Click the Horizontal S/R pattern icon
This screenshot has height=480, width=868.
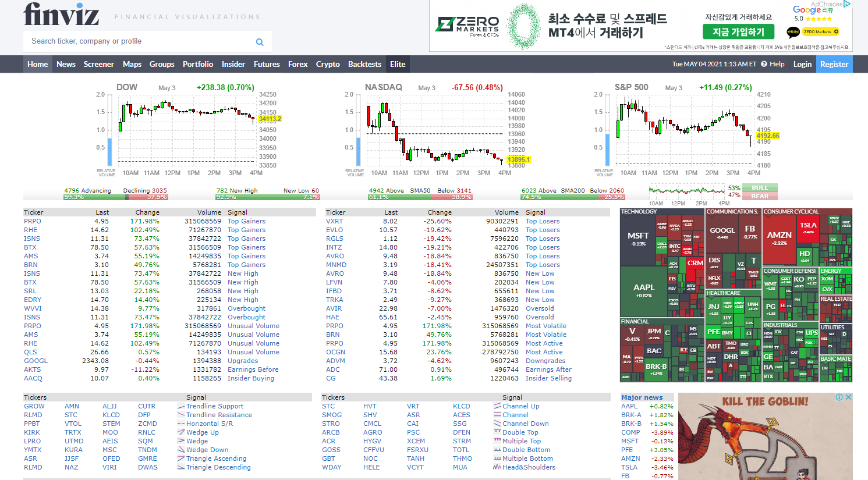pyautogui.click(x=181, y=424)
